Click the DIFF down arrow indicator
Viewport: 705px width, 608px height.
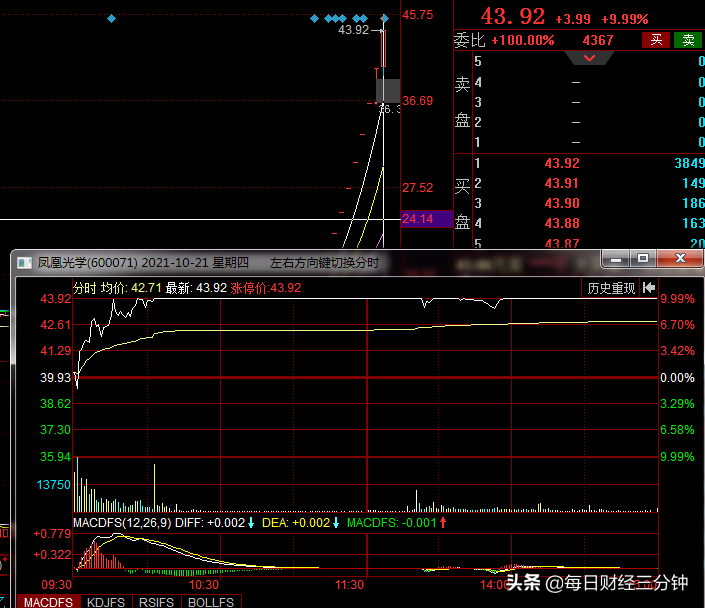[x=251, y=523]
